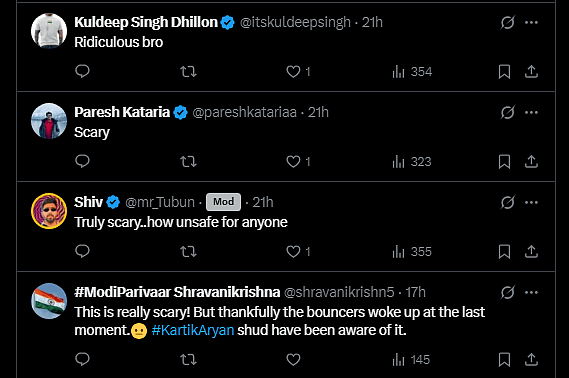The image size is (569, 378).
Task: Like Shravanikrishna's tweet about bouncers
Action: pos(293,359)
